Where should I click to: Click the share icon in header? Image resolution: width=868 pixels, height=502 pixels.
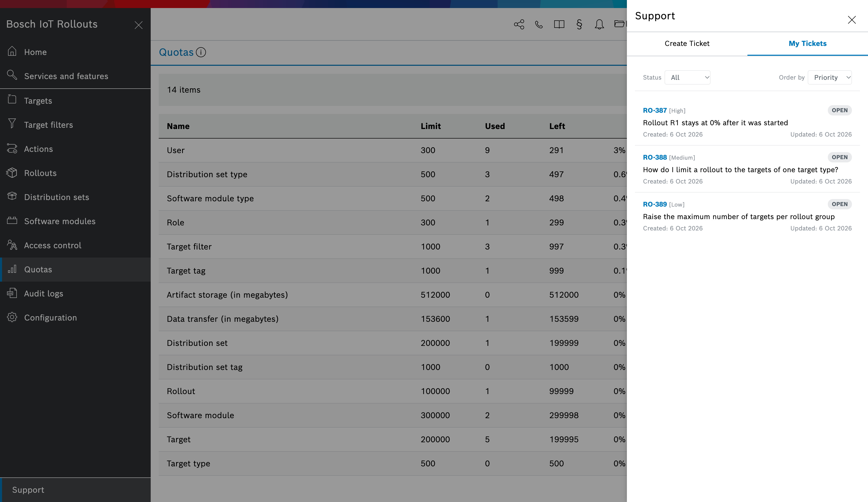point(519,24)
